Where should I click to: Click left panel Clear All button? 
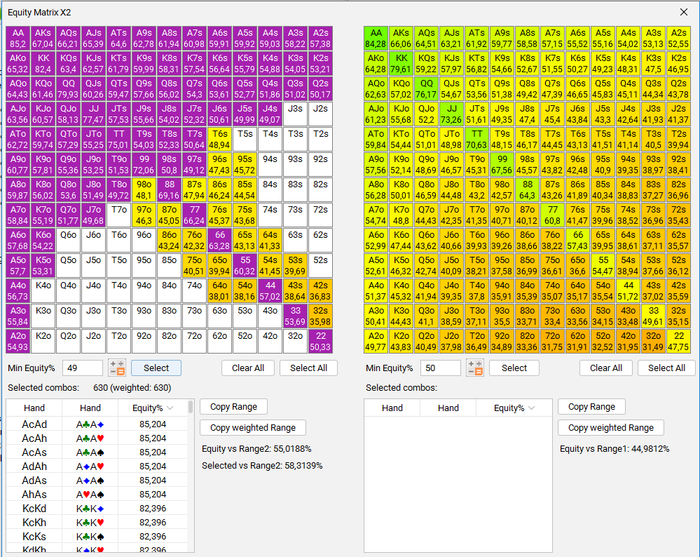click(x=248, y=368)
